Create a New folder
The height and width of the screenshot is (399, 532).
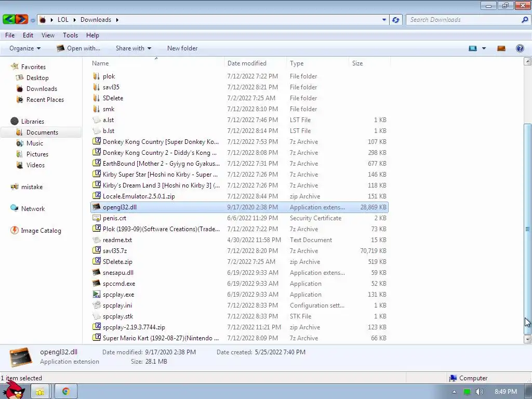182,48
